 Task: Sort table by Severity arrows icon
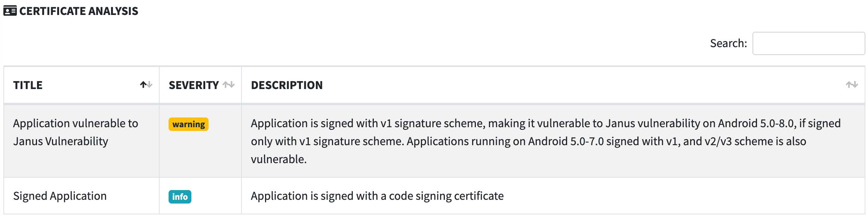pyautogui.click(x=228, y=85)
